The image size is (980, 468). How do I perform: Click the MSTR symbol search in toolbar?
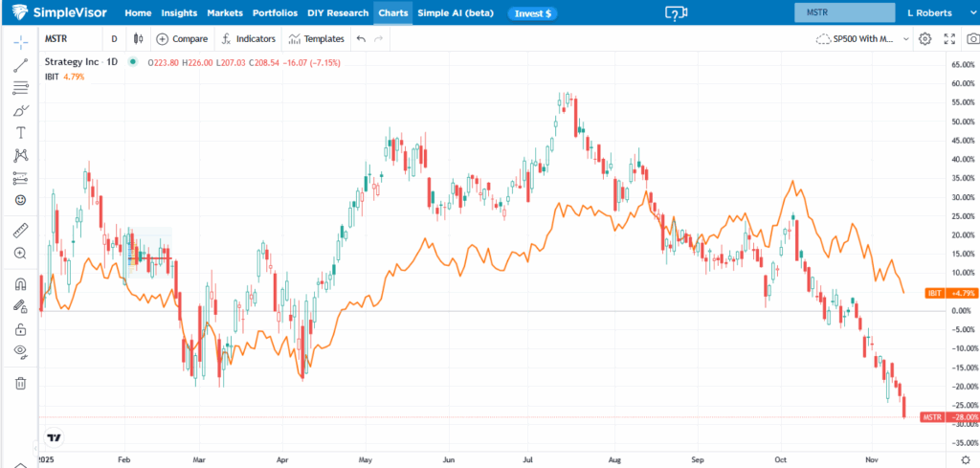[56, 38]
